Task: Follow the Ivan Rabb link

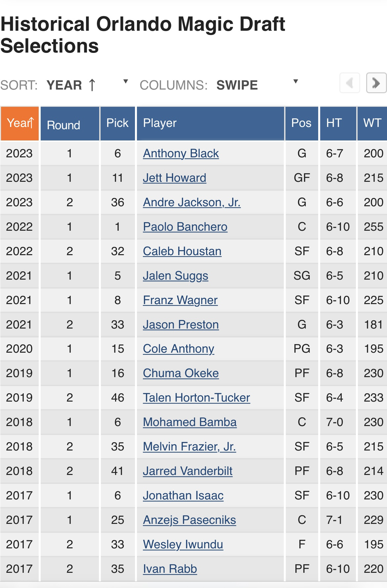Action: [x=170, y=569]
